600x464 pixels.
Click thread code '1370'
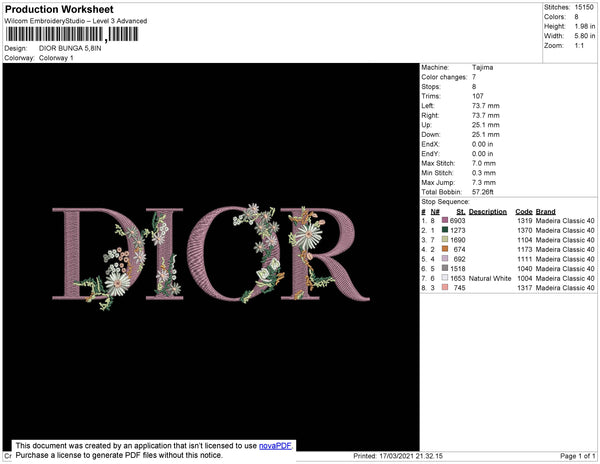pos(525,230)
